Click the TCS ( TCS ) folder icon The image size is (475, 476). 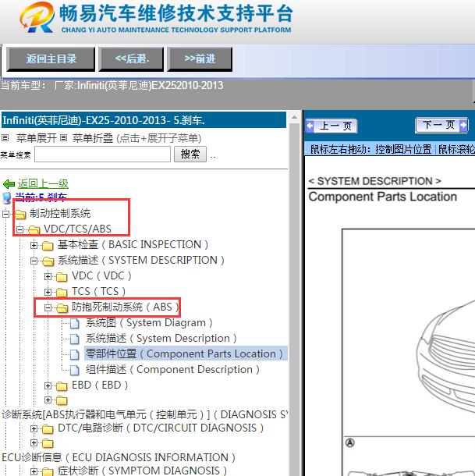(x=62, y=292)
